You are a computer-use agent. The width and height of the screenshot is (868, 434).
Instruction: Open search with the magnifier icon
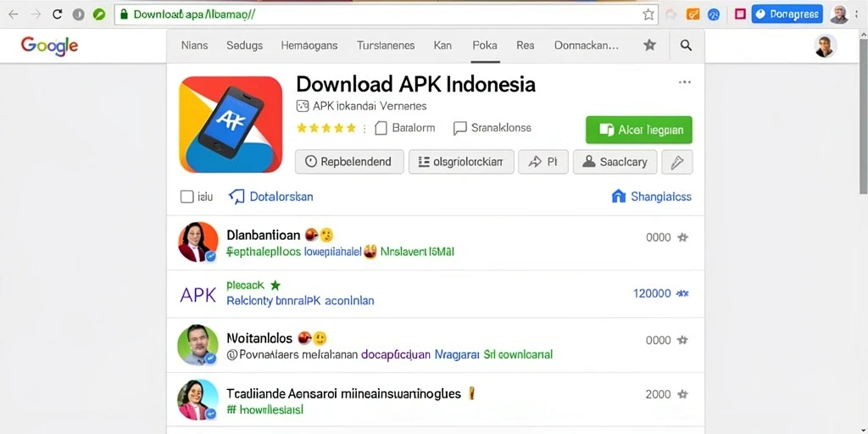pos(686,46)
